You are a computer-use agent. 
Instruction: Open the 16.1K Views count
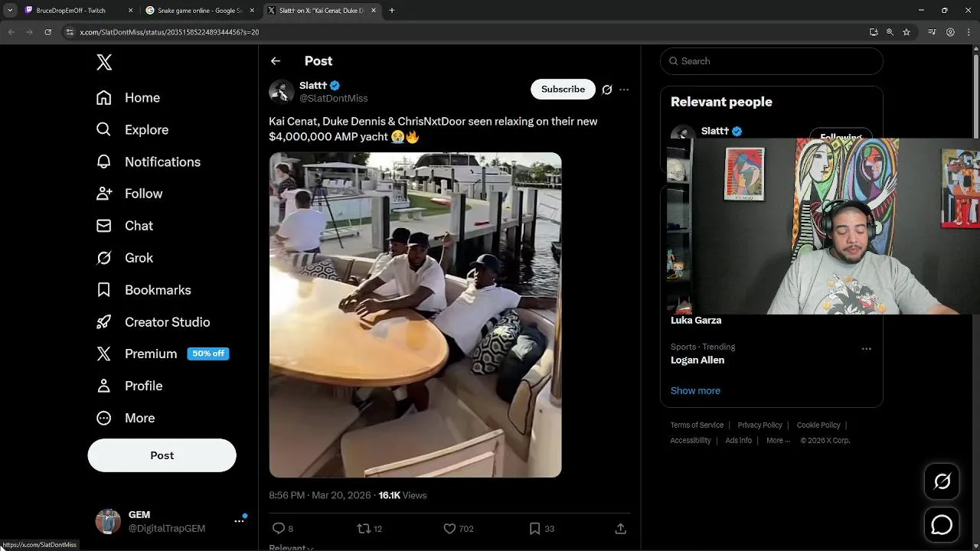(x=403, y=496)
